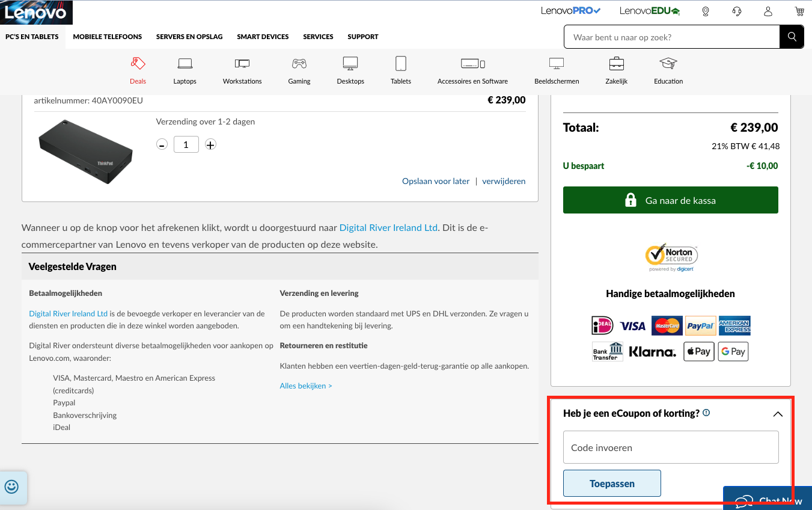Click the ThinkPad dock product thumbnail

pyautogui.click(x=86, y=152)
